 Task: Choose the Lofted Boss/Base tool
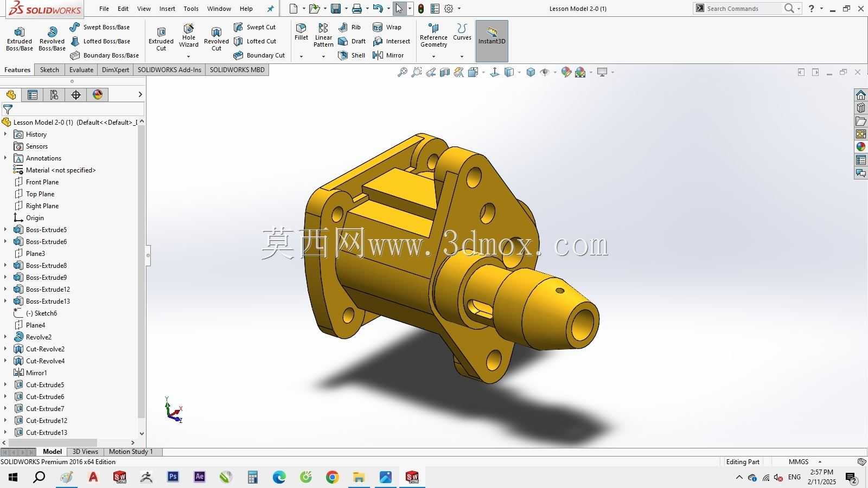click(x=100, y=41)
